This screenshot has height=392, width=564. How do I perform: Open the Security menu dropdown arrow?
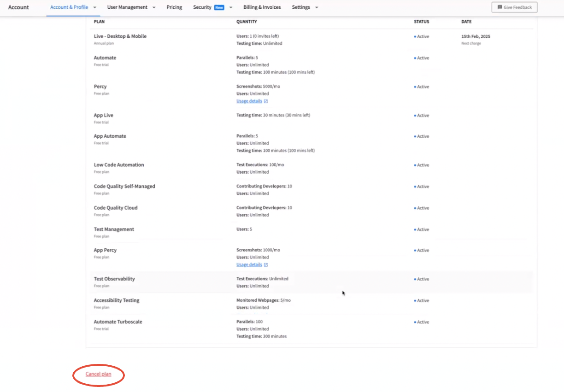[231, 8]
